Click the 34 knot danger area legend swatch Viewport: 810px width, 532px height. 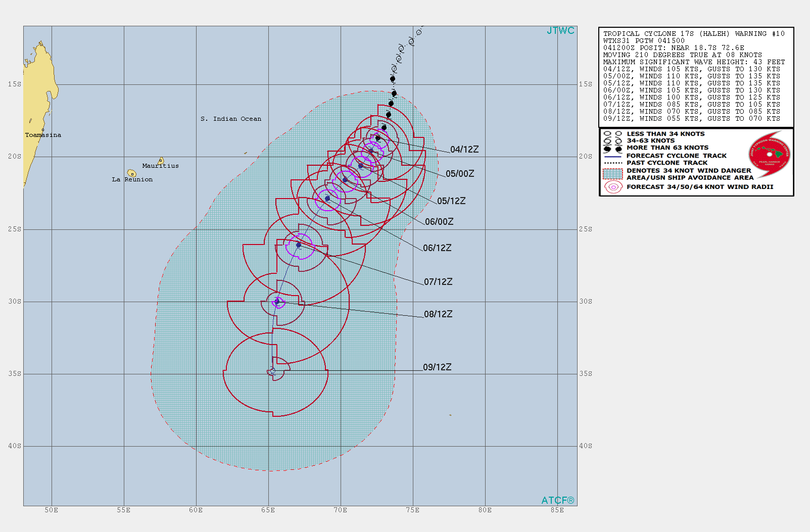coord(613,174)
